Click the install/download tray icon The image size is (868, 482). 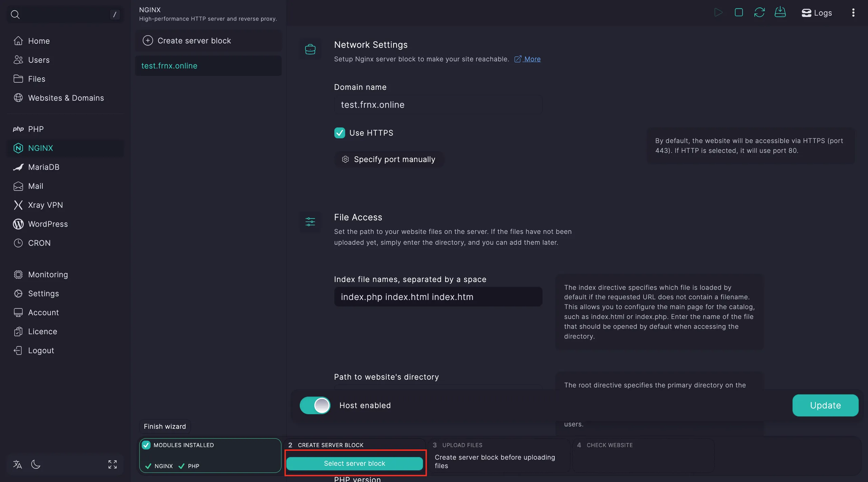(x=780, y=12)
